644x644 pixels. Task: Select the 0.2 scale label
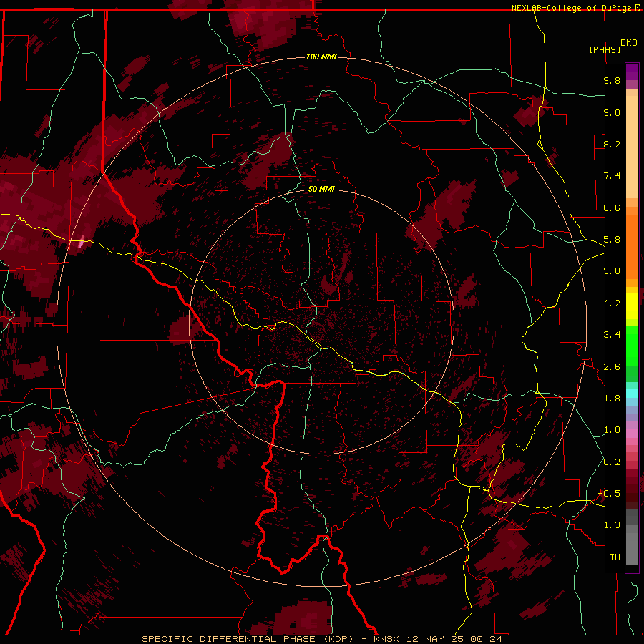[x=612, y=462]
